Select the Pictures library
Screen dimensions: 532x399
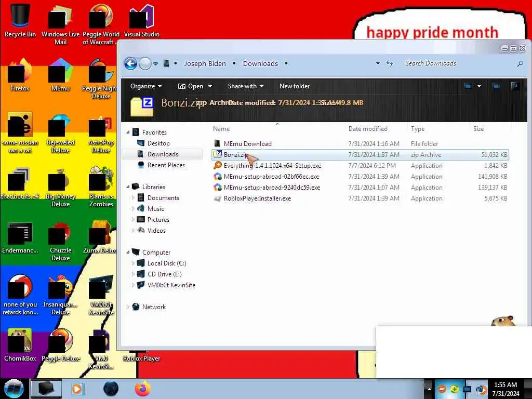click(x=158, y=220)
